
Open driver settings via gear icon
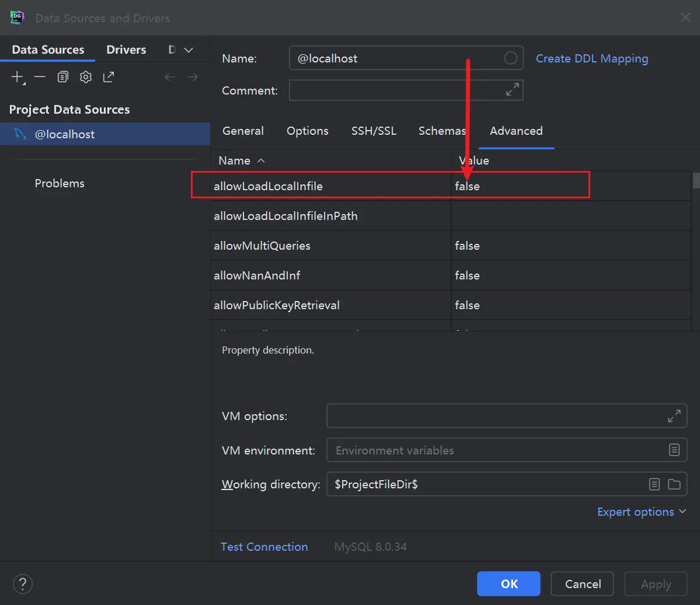coord(86,77)
